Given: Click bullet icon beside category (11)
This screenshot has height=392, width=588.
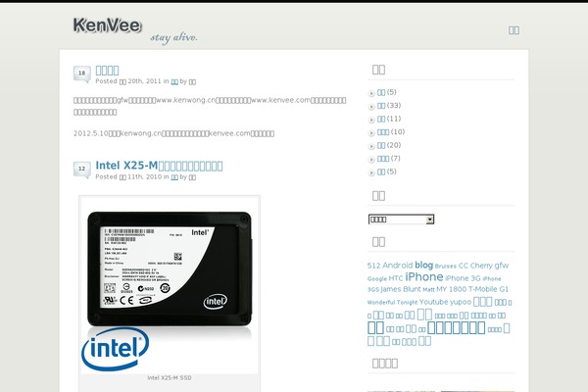Looking at the screenshot, I should [371, 120].
